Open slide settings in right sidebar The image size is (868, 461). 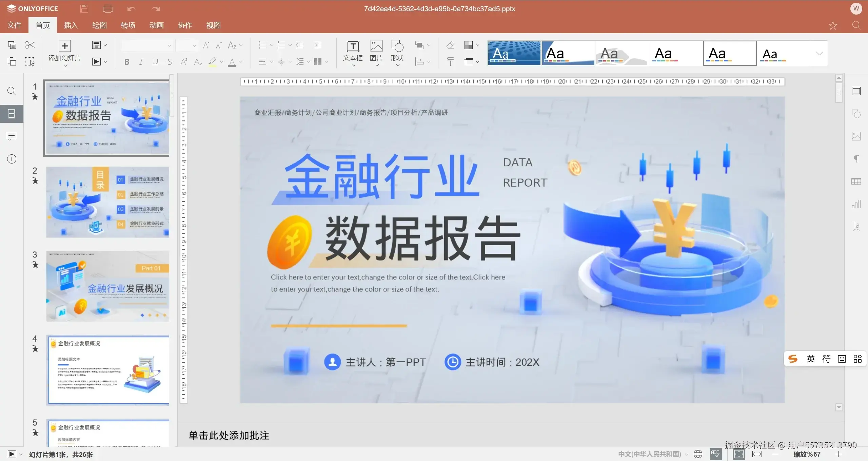(857, 91)
